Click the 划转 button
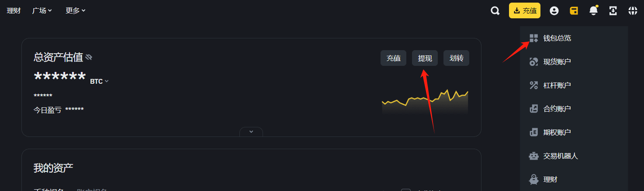The image size is (644, 191). click(457, 58)
